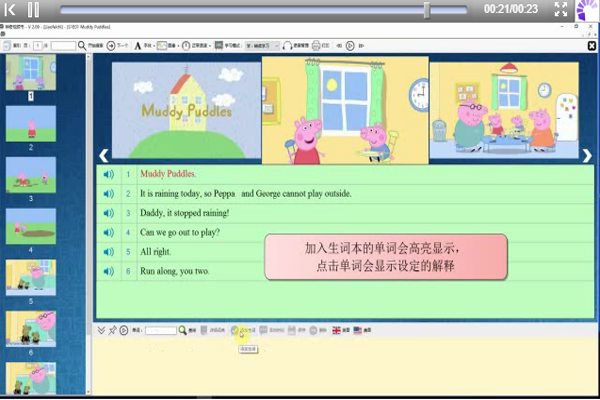Select slide thumbnail 2
The image size is (600, 400).
point(31,124)
